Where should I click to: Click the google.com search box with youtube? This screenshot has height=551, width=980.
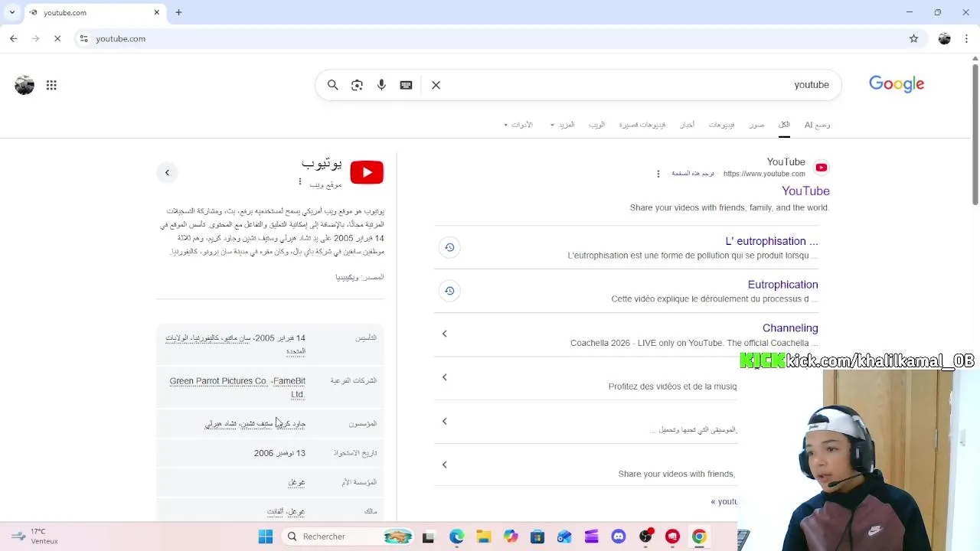point(578,85)
